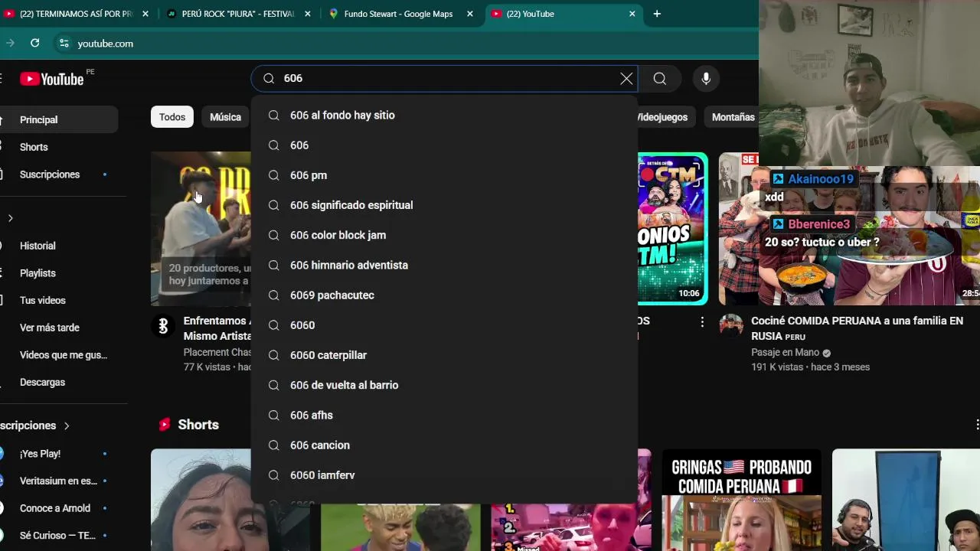Viewport: 980px width, 551px height.
Task: Switch to PERÚ ROCK PIURA FESTIVAL tab
Action: coord(238,14)
